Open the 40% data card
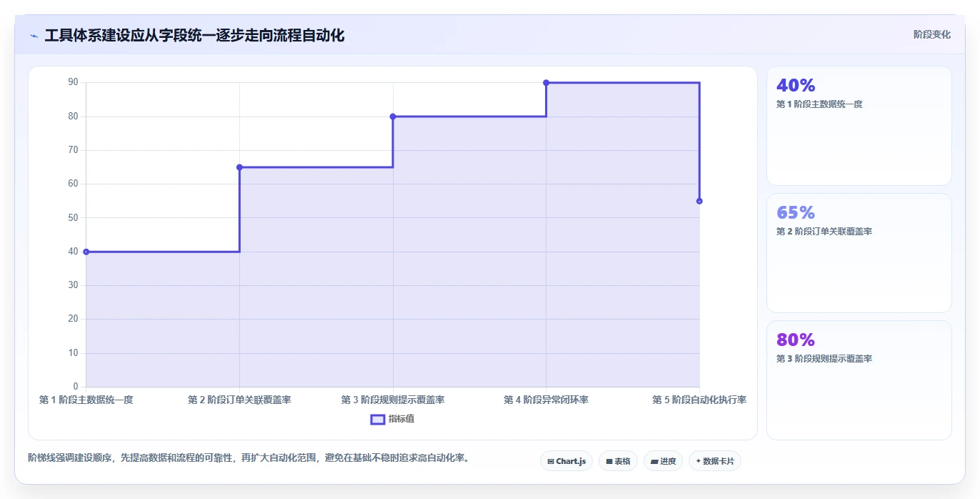This screenshot has height=499, width=980. coord(859,126)
